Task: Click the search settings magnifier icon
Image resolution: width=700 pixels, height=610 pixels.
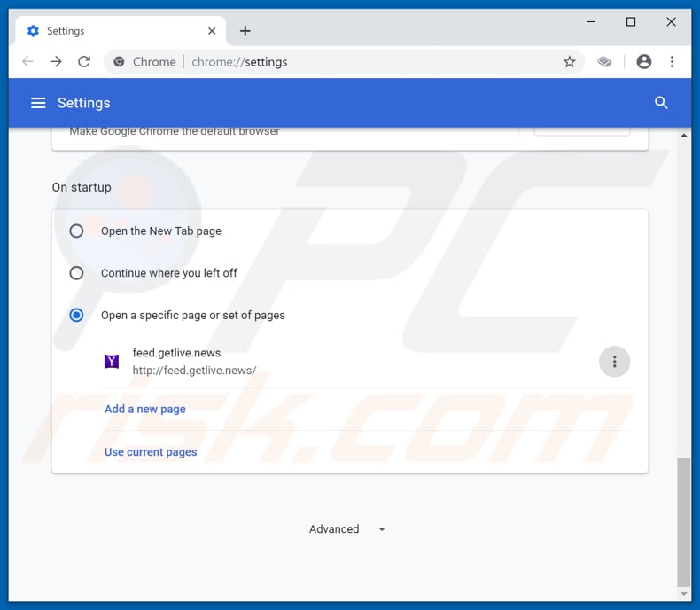Action: (x=661, y=103)
